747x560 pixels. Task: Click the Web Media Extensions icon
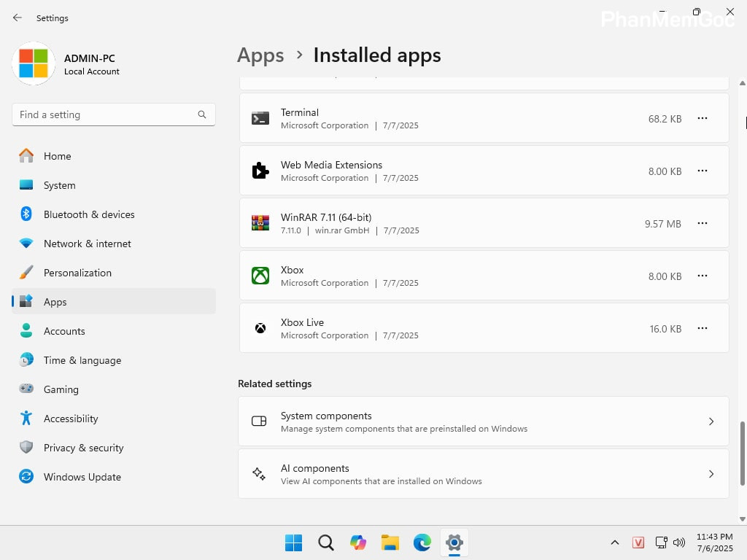(x=260, y=169)
